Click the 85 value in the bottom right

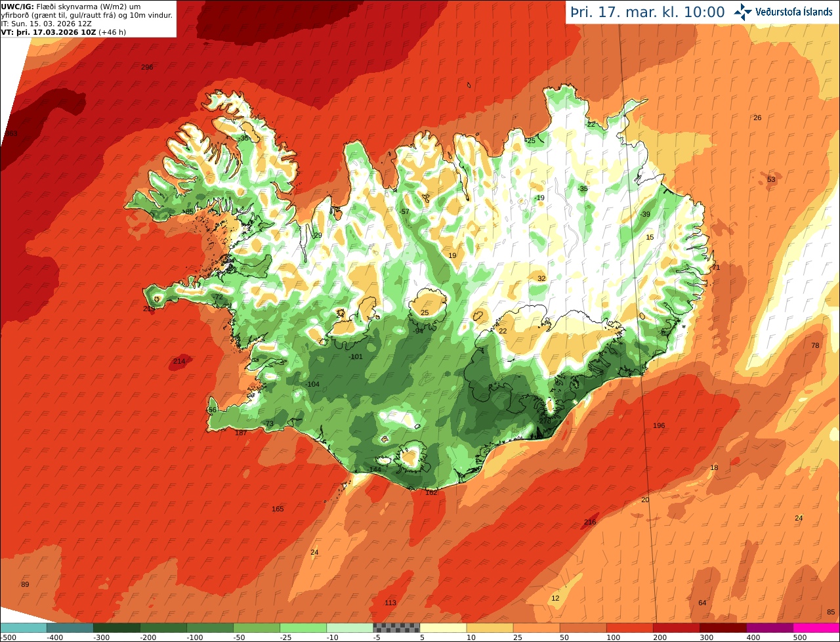(x=831, y=612)
